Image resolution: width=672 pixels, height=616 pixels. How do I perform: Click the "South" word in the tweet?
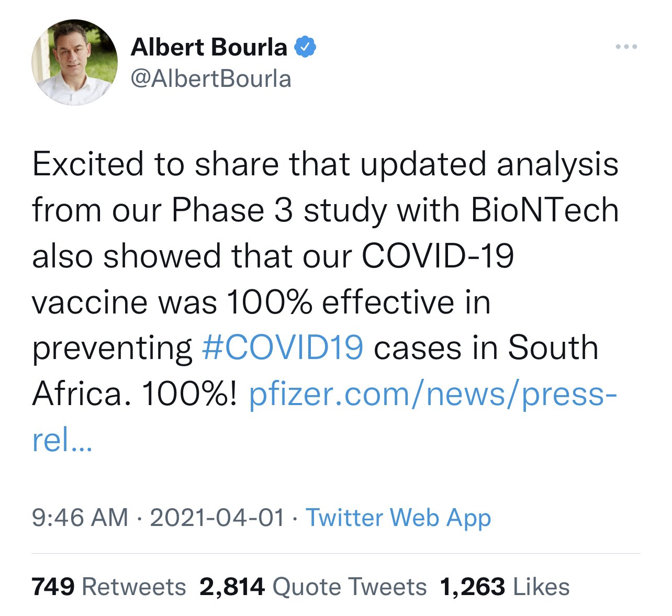[553, 348]
